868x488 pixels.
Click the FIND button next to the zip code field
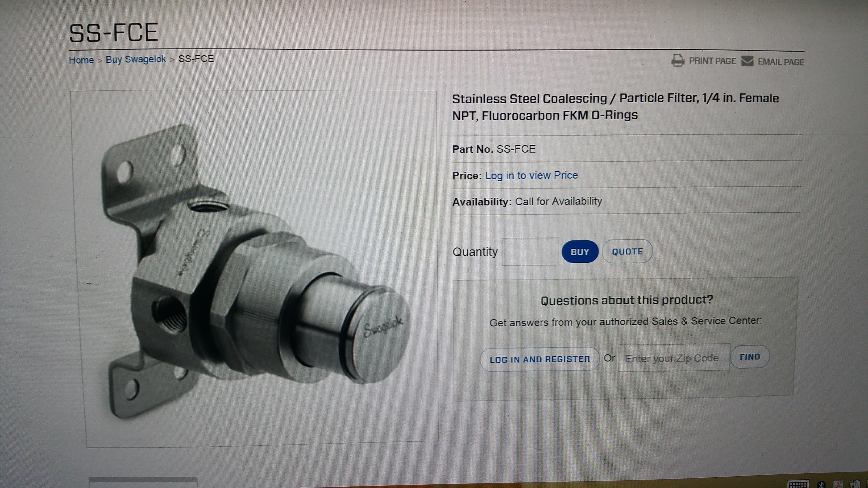(x=750, y=357)
